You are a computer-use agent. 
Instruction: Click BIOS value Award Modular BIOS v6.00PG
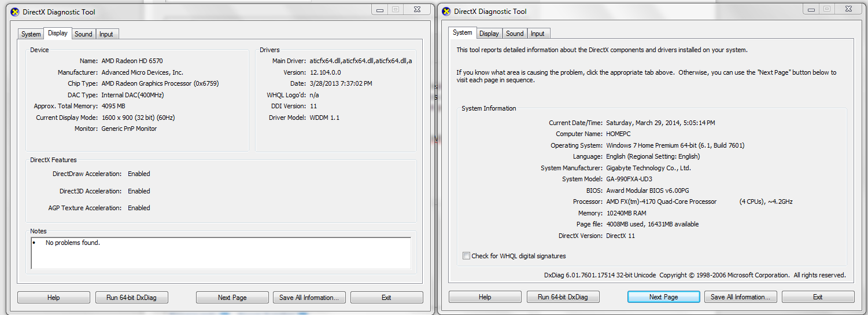(x=648, y=191)
